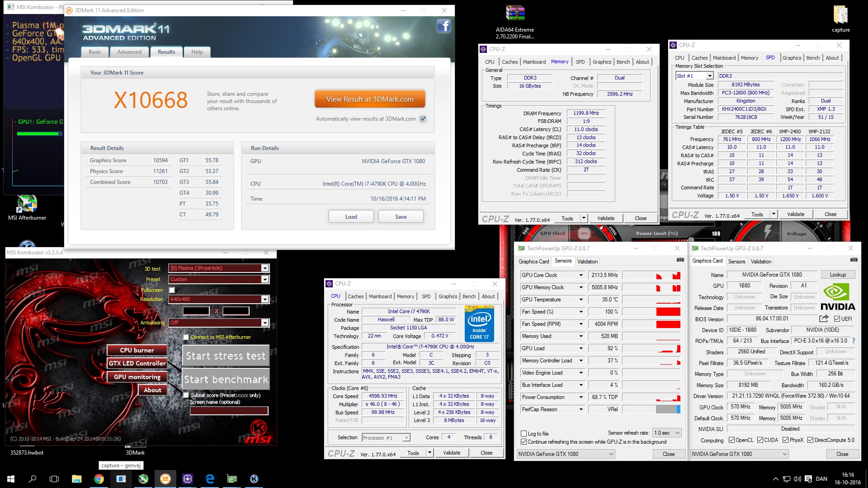The width and height of the screenshot is (868, 488).
Task: Open Google Chrome from taskbar
Action: pos(99,479)
